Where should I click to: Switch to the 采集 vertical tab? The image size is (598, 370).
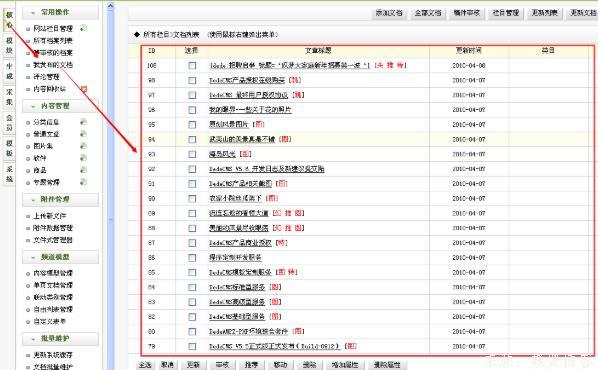(9, 97)
